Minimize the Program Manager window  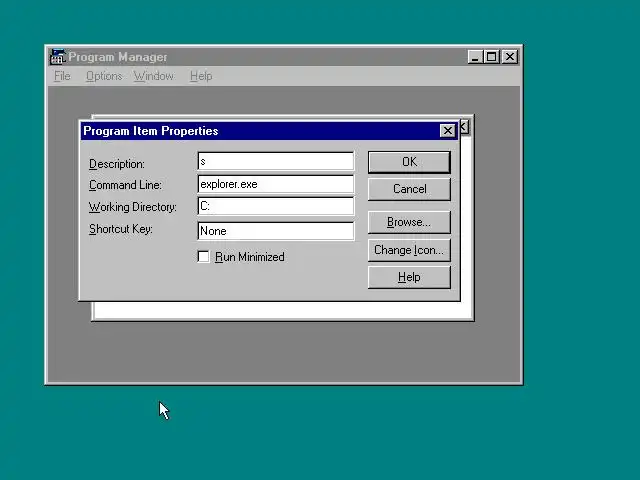475,57
